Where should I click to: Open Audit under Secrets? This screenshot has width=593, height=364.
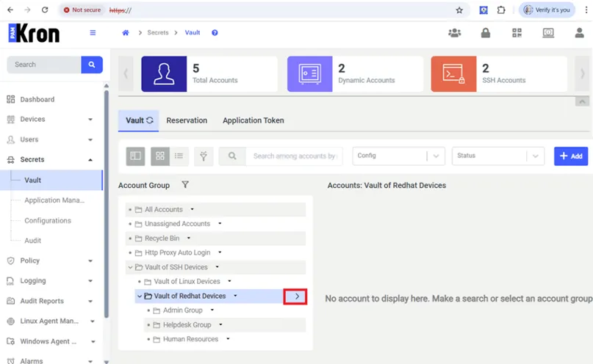pyautogui.click(x=33, y=241)
